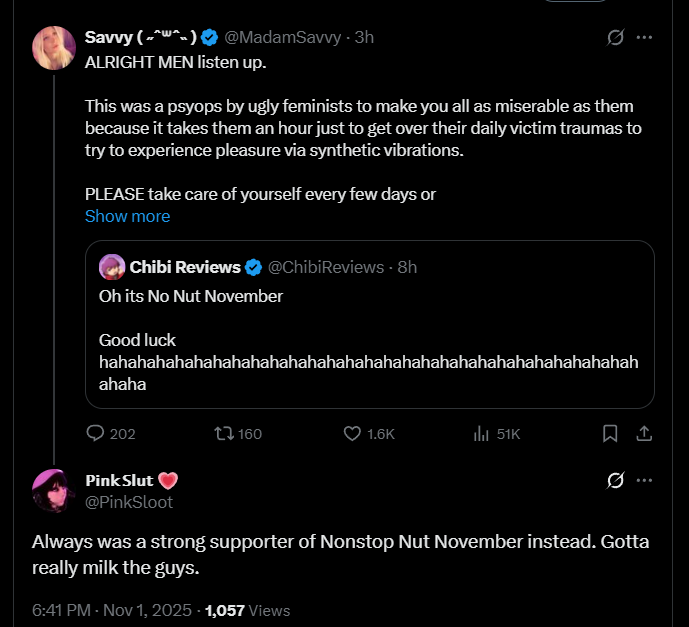The height and width of the screenshot is (627, 689).
Task: Bookmark Savvy's post
Action: (x=610, y=433)
